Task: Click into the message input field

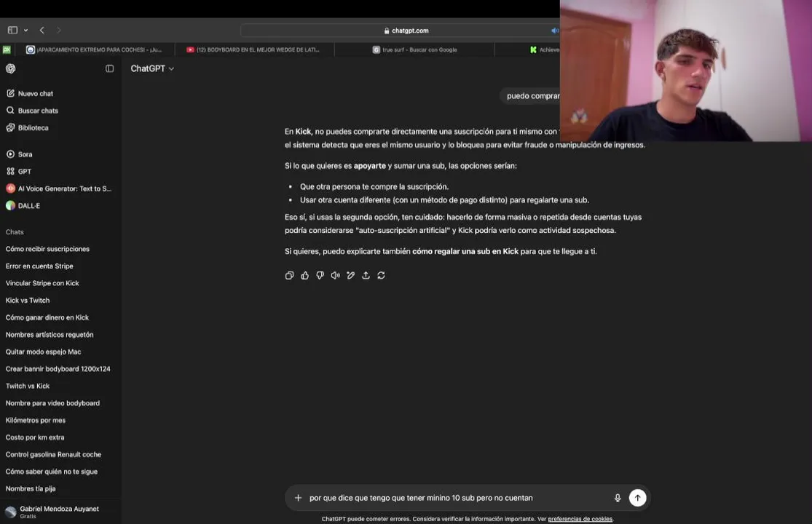Action: [456, 498]
